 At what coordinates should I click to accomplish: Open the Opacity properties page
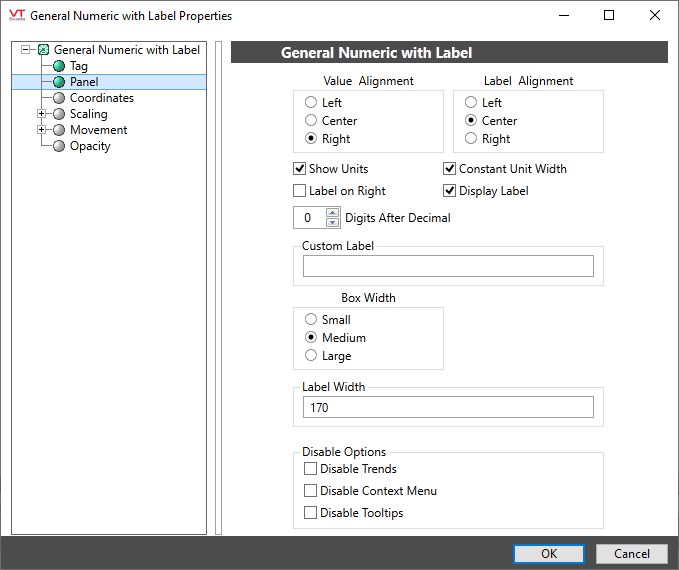pyautogui.click(x=90, y=146)
